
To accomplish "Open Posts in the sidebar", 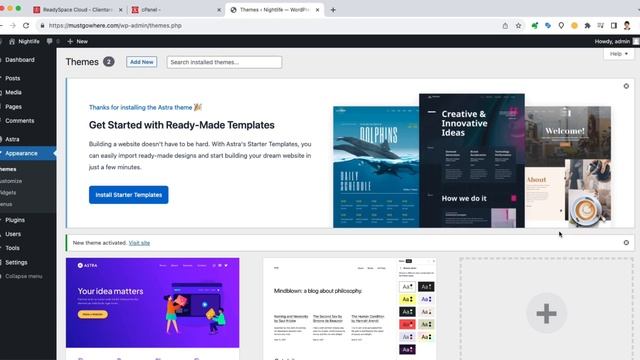I will tap(13, 78).
